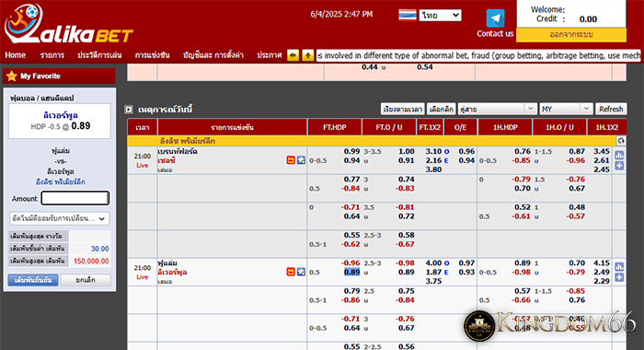Click the yellow ออกจากระบบ logout button
The width and height of the screenshot is (644, 350).
point(571,35)
